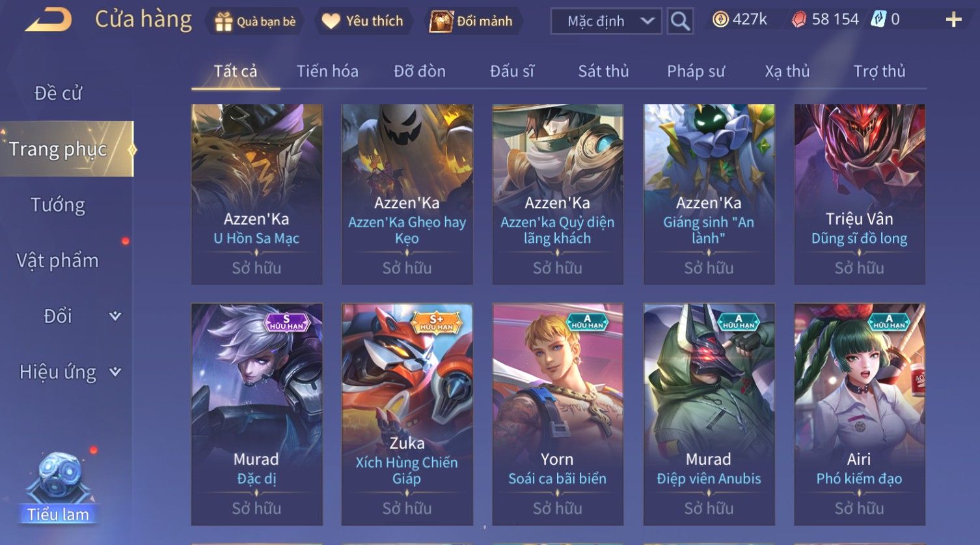The image size is (980, 545).
Task: Click the back arrow icon
Action: click(x=48, y=20)
